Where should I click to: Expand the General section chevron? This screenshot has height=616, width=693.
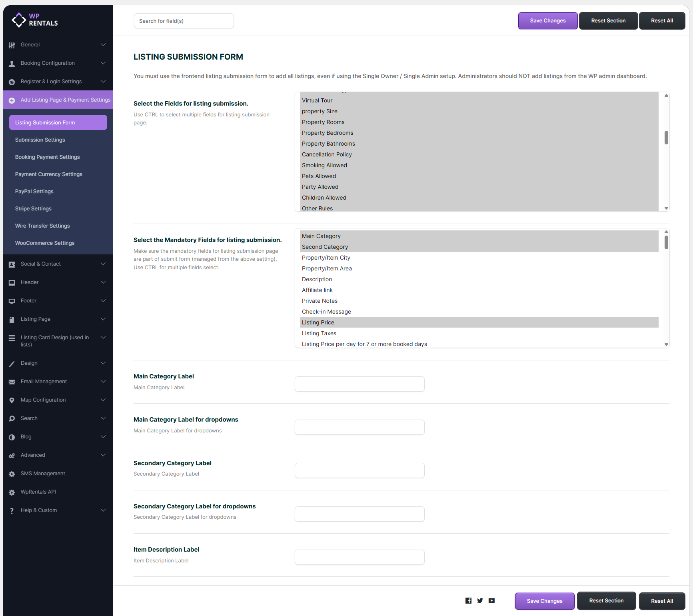pyautogui.click(x=103, y=45)
